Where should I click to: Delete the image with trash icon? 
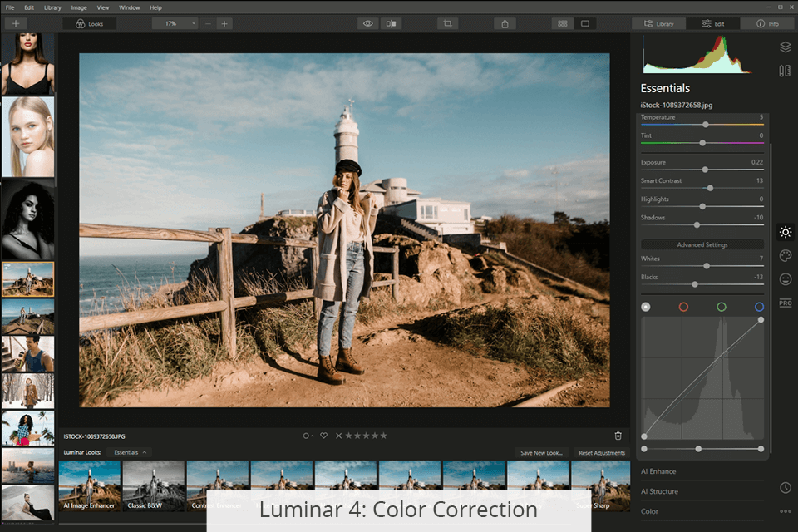(618, 436)
